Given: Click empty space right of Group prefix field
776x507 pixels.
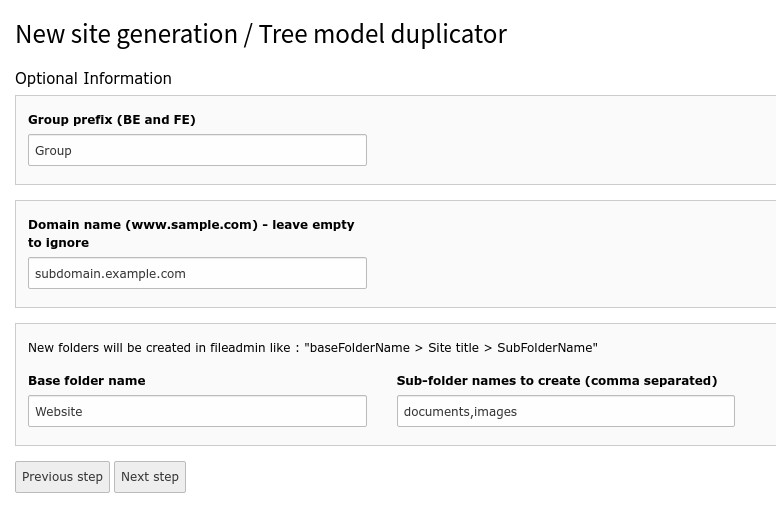Looking at the screenshot, I should coord(560,150).
